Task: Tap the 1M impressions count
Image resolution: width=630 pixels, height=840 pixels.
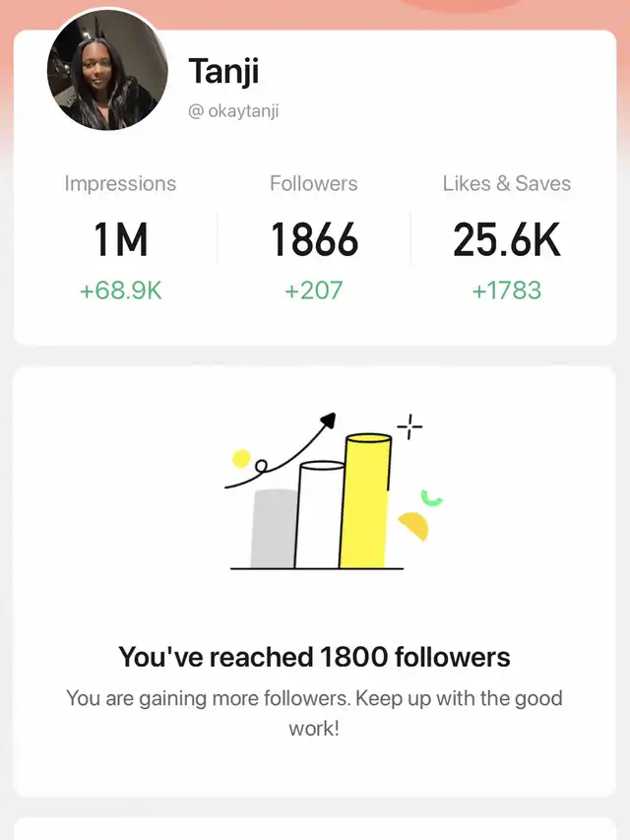Action: [x=120, y=240]
